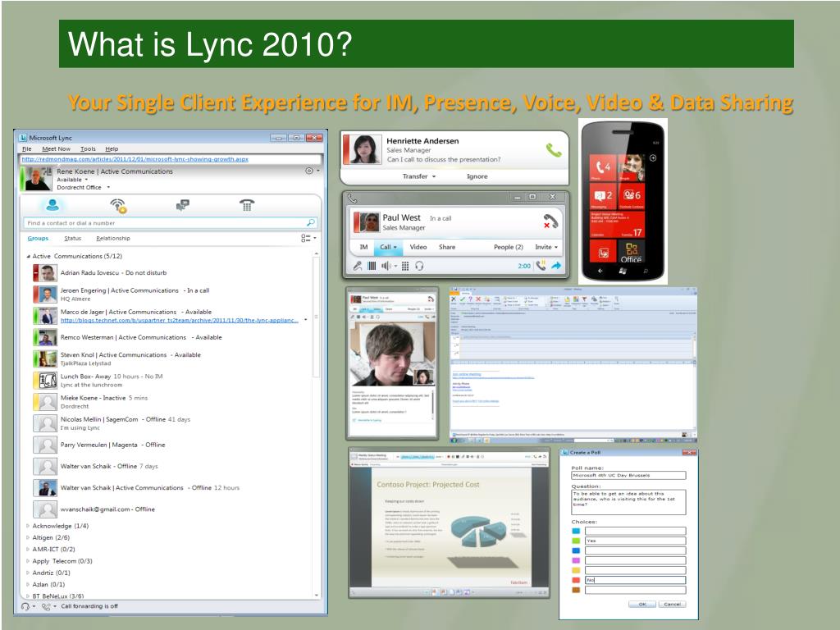
Task: Click the speaker volume icon in call window
Action: click(x=386, y=266)
